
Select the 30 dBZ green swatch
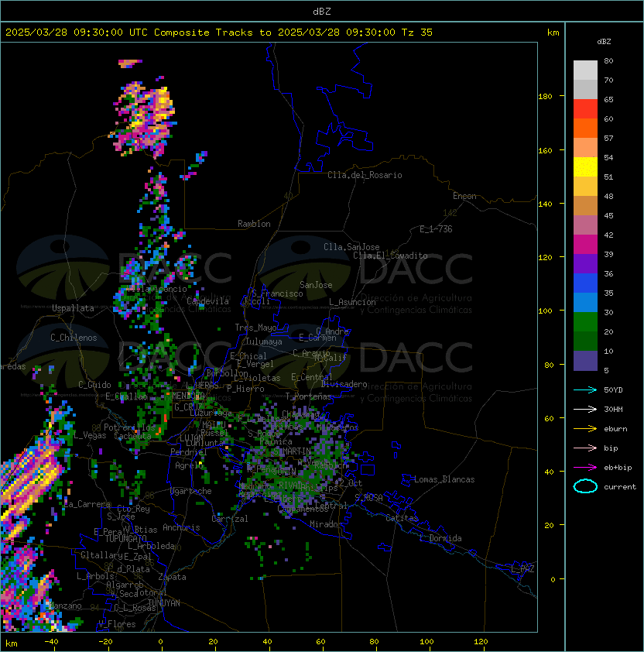click(x=585, y=321)
